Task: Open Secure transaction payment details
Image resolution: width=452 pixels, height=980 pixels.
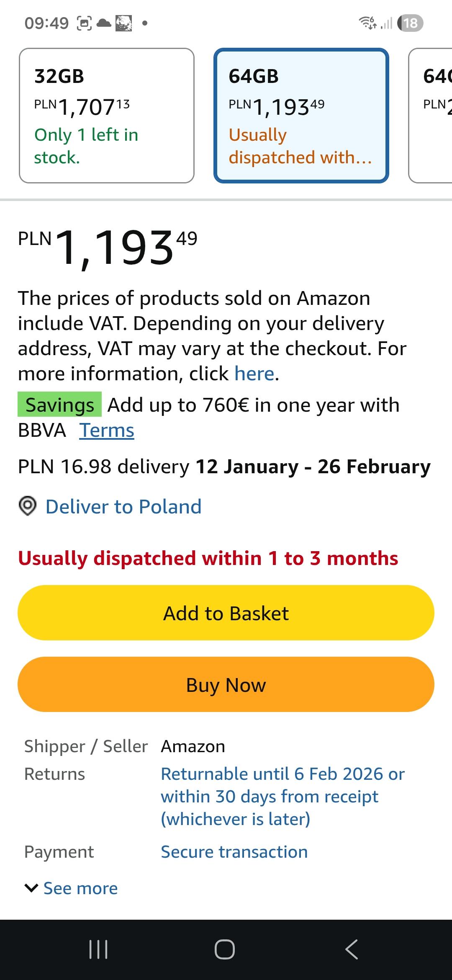Action: (234, 852)
